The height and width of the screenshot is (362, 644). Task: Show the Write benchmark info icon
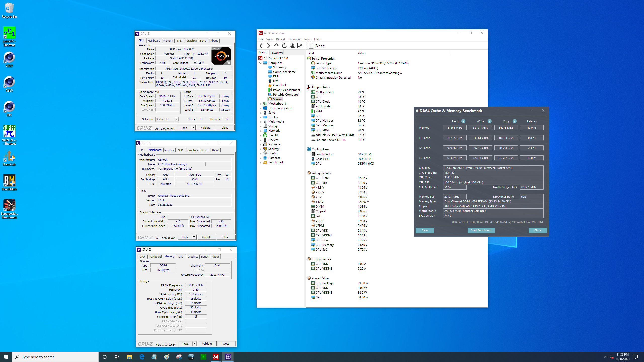click(489, 121)
